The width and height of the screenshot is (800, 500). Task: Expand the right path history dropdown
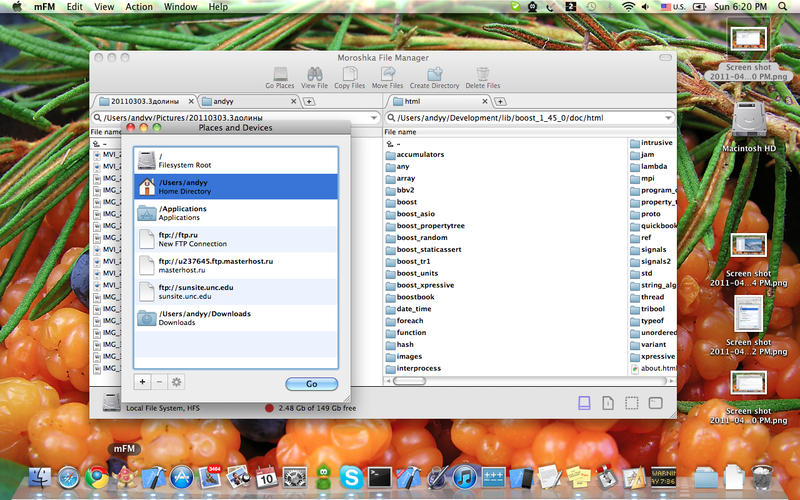[x=668, y=118]
